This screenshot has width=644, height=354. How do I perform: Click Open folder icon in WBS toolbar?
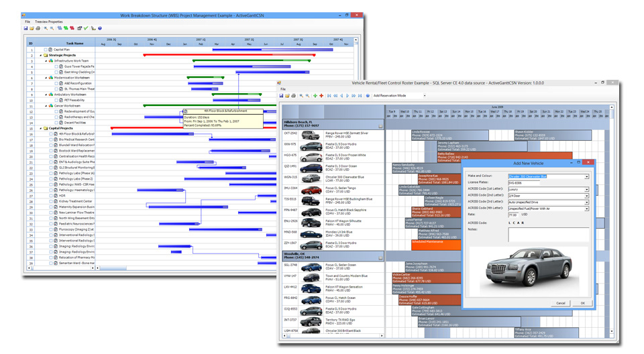click(32, 28)
